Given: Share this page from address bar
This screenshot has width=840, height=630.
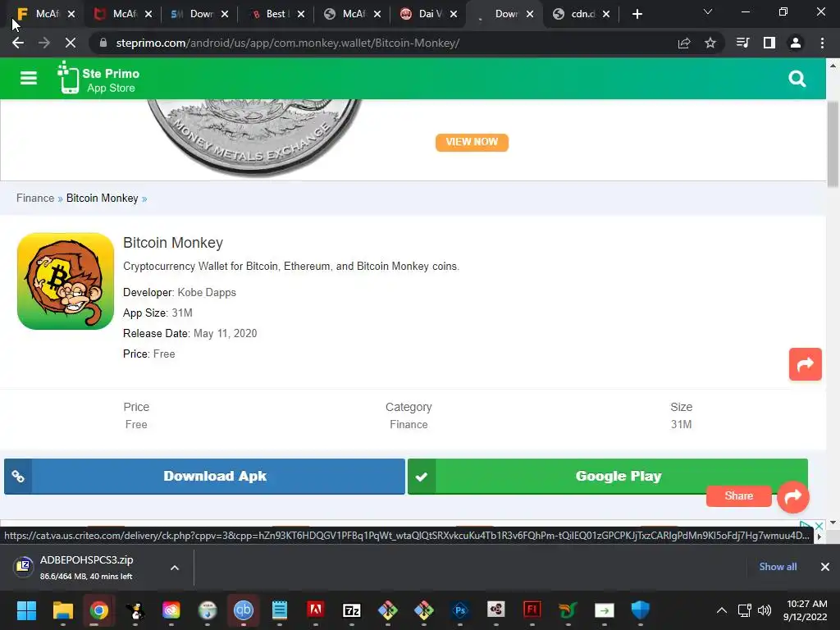Looking at the screenshot, I should coord(684,43).
